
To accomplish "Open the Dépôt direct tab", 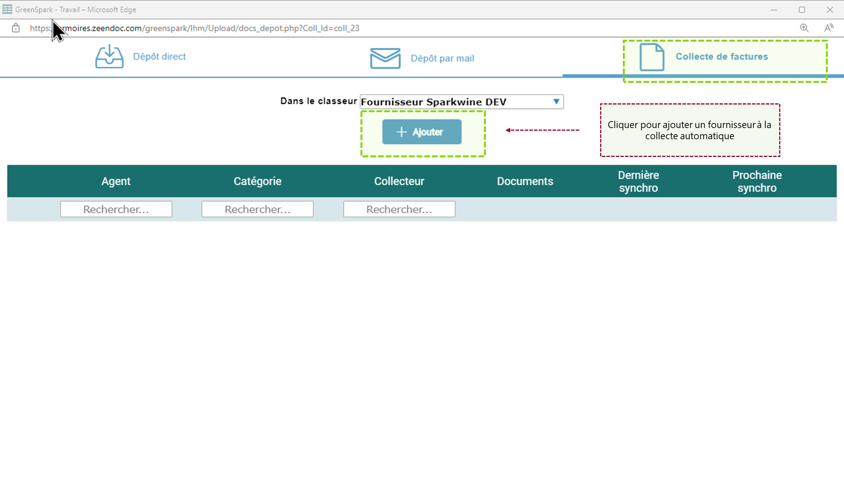I will pos(159,57).
